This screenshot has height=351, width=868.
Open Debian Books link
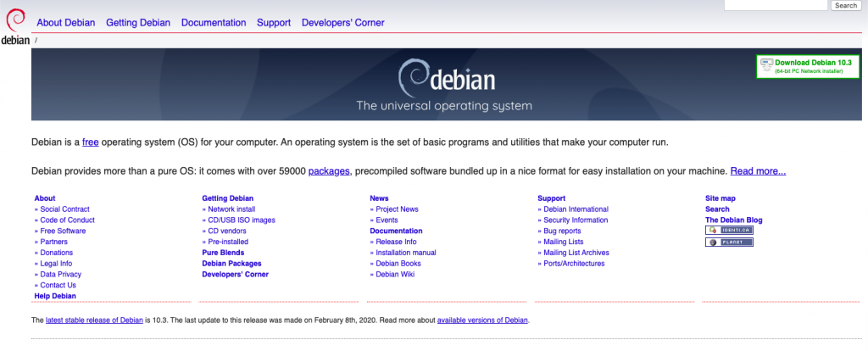[x=398, y=264]
